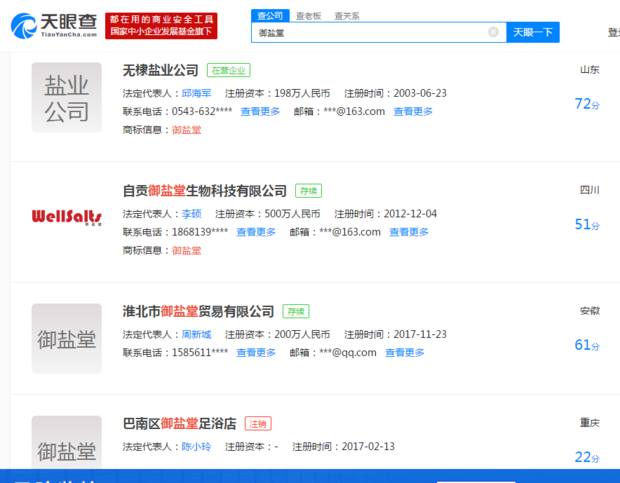This screenshot has height=483, width=620.
Task: Open legal representative 陈小玲
Action: 196,447
